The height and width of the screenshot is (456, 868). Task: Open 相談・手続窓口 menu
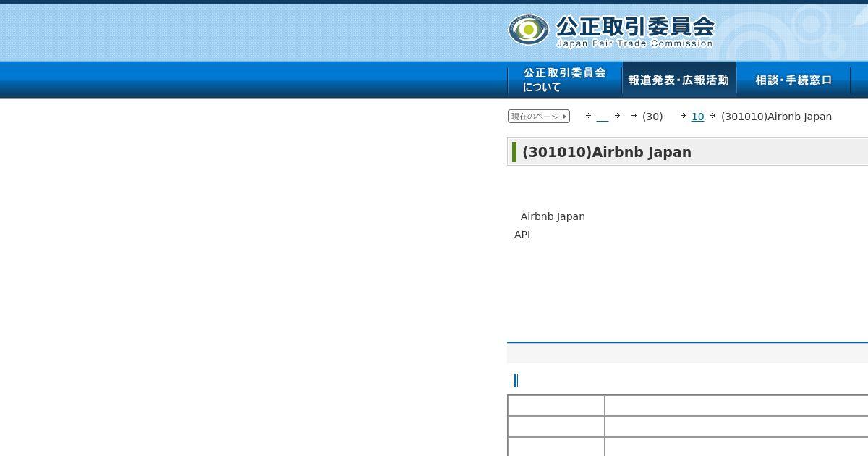[x=793, y=80]
